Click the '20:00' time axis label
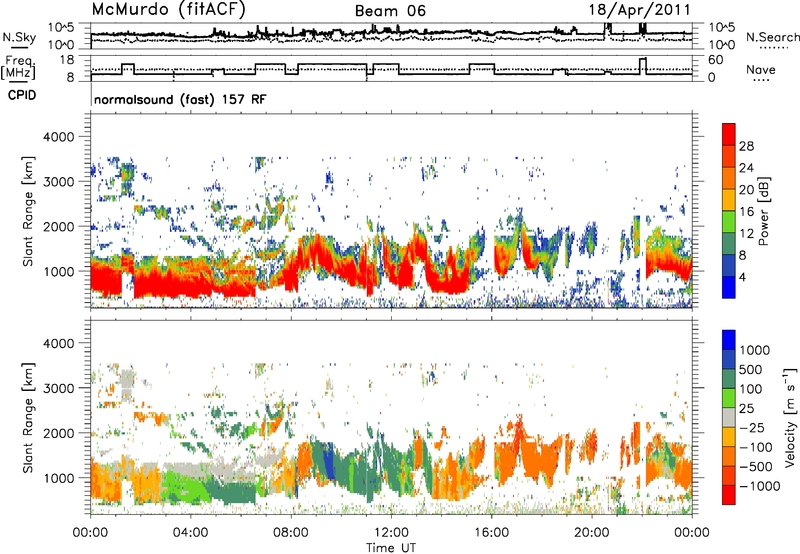This screenshot has height=554, width=800. (591, 533)
